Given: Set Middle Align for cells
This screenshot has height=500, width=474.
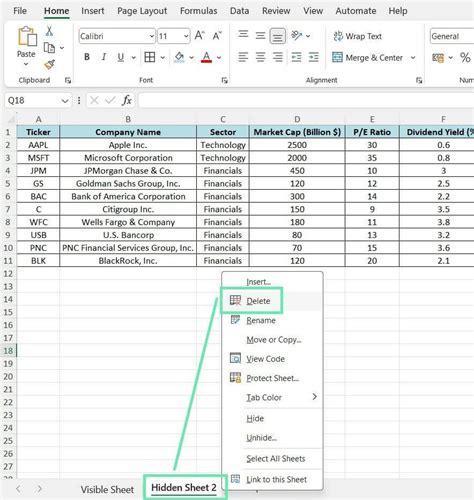Looking at the screenshot, I should (x=260, y=36).
